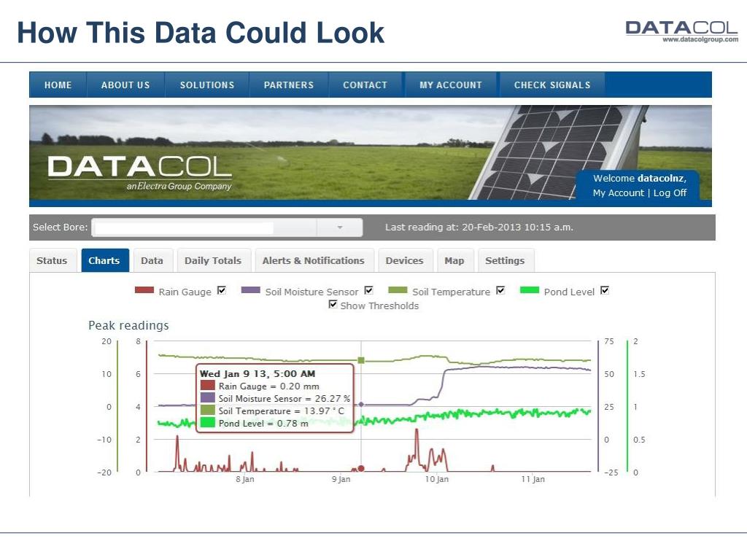Select the Charts tab
Image resolution: width=747 pixels, height=560 pixels.
pyautogui.click(x=104, y=260)
